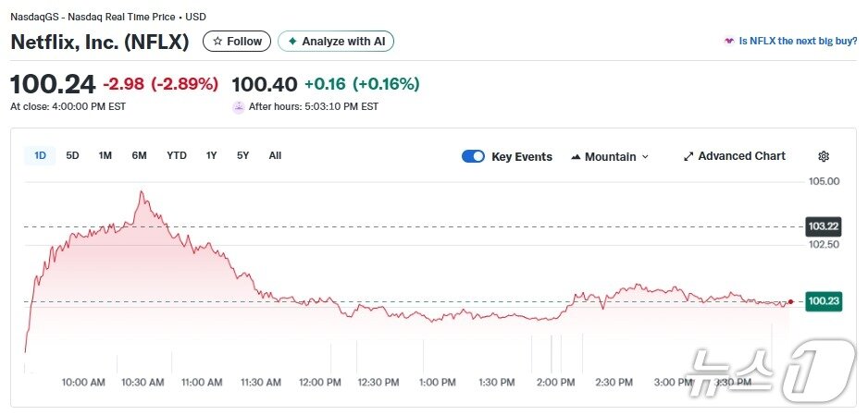Choose the 5Y chart range

(242, 156)
